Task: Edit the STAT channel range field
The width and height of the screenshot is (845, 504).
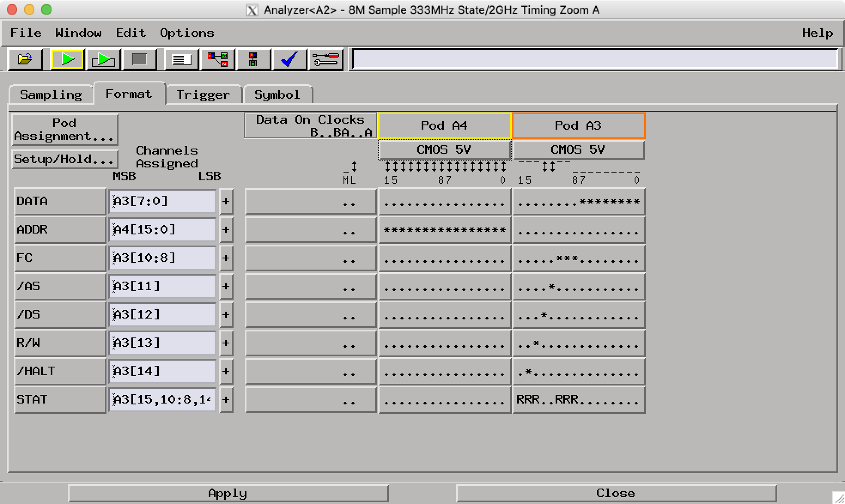Action: 162,400
